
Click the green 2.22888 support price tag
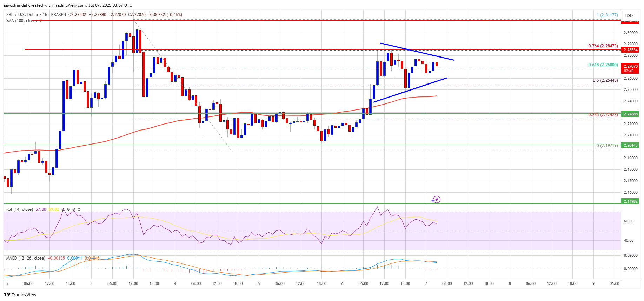click(x=631, y=114)
